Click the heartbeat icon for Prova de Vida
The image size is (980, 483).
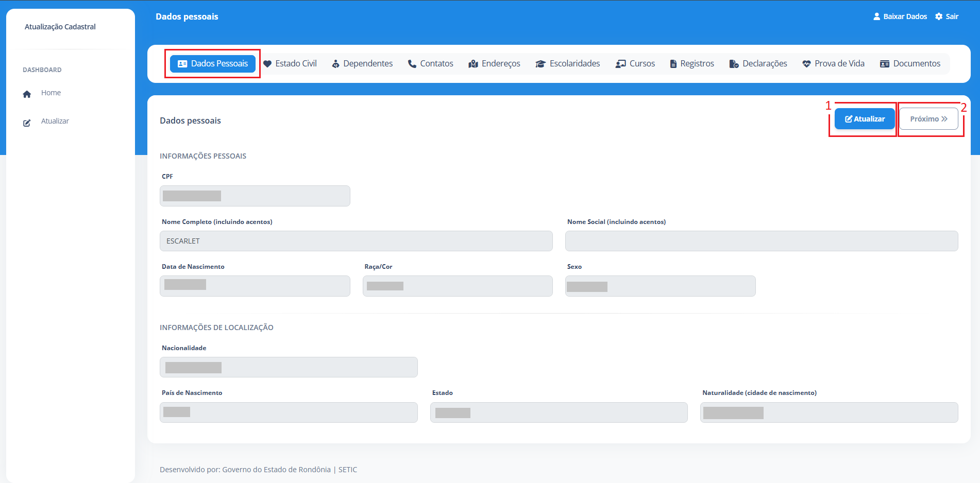(x=807, y=64)
